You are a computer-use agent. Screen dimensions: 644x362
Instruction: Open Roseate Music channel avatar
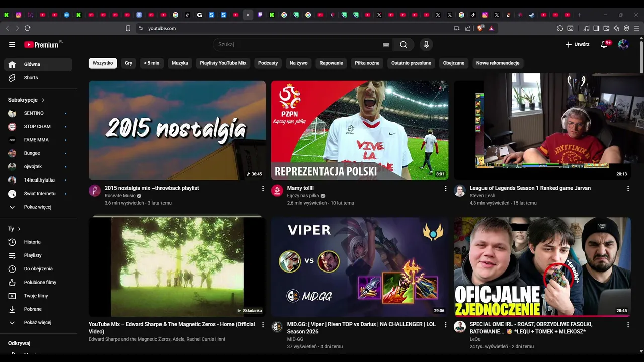coord(95,190)
